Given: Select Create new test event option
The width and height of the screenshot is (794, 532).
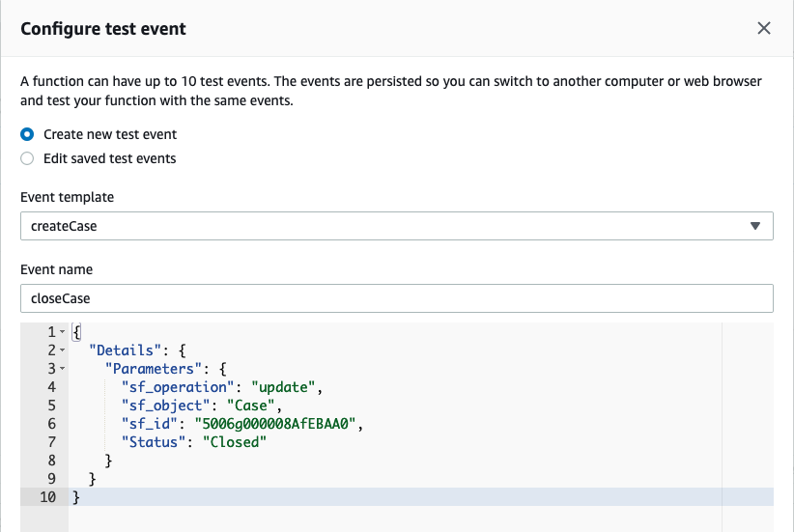Looking at the screenshot, I should pyautogui.click(x=27, y=134).
